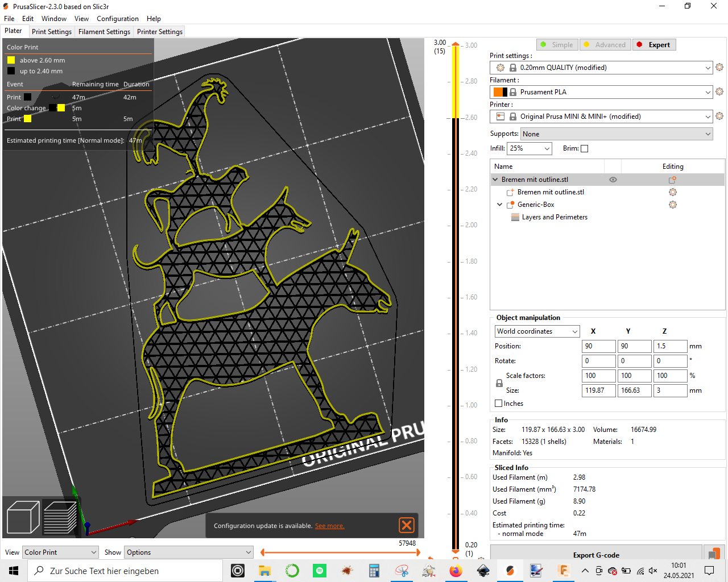Screen dimensions: 728x582
Task: Open the Show Options dropdown
Action: (189, 552)
